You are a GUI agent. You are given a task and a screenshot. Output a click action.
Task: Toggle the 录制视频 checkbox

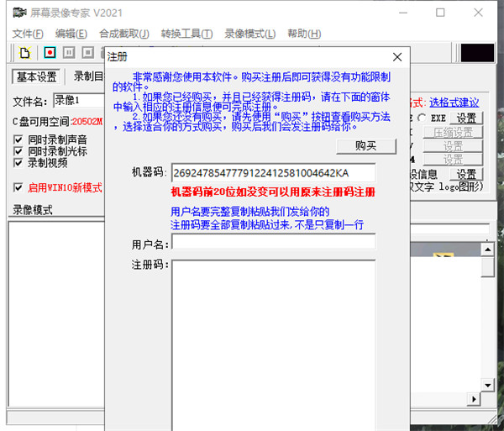18,163
